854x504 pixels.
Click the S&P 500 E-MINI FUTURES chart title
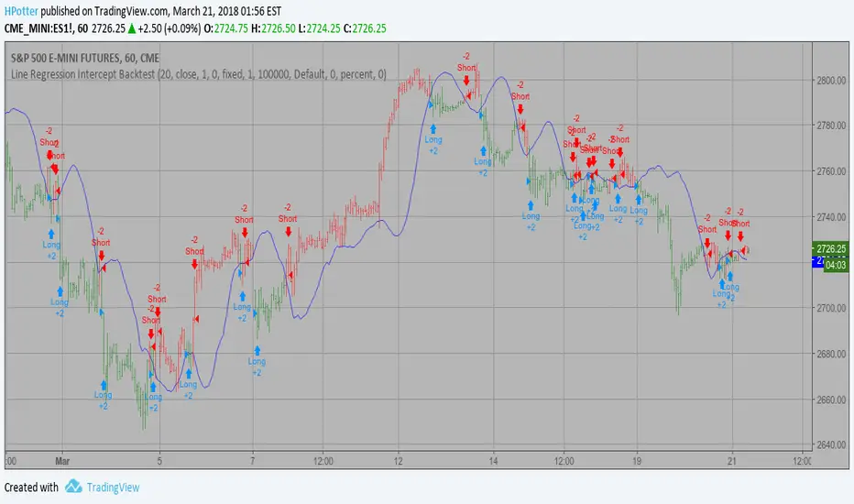85,59
